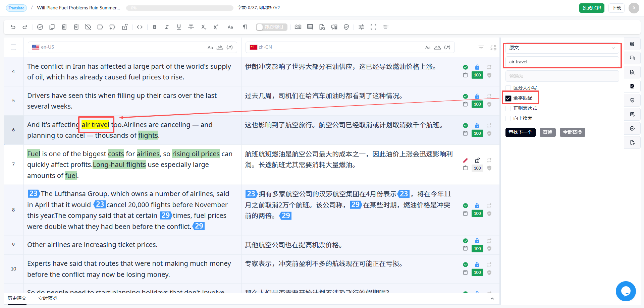Click the Translate breadcrumb tag
Screen dimensions: 644x308
pyautogui.click(x=16, y=8)
